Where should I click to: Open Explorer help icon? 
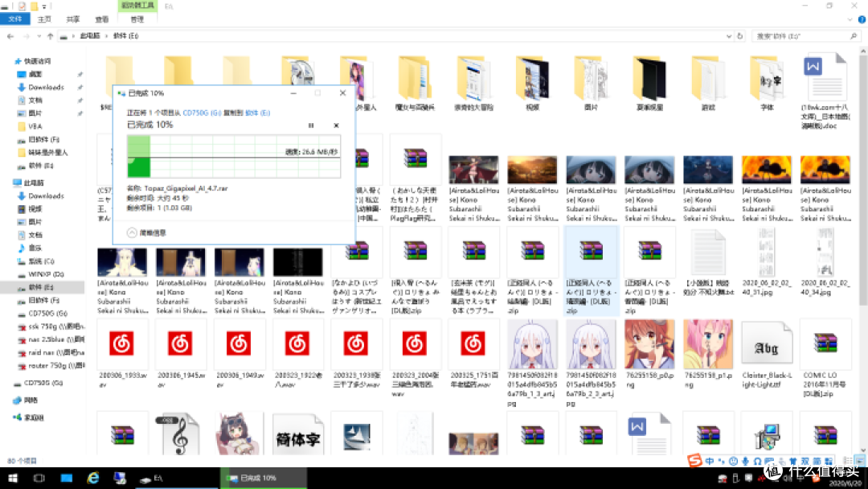click(862, 19)
